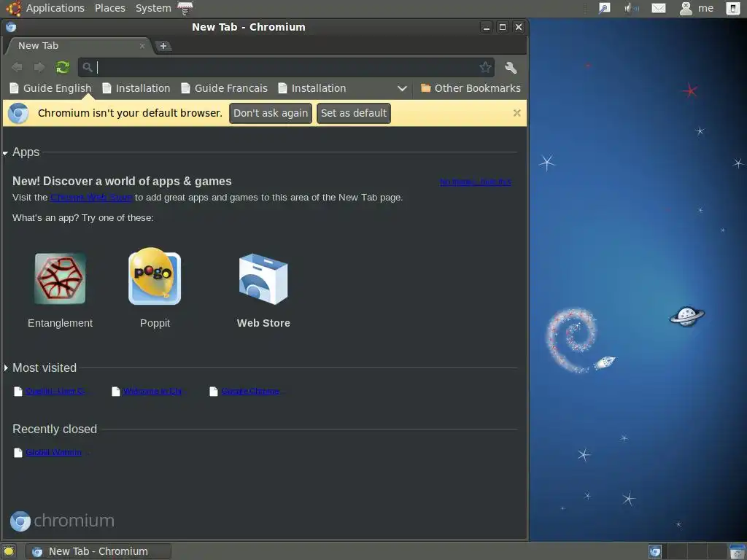The width and height of the screenshot is (747, 560).
Task: Open the Guide Francais bookmark
Action: pos(225,88)
